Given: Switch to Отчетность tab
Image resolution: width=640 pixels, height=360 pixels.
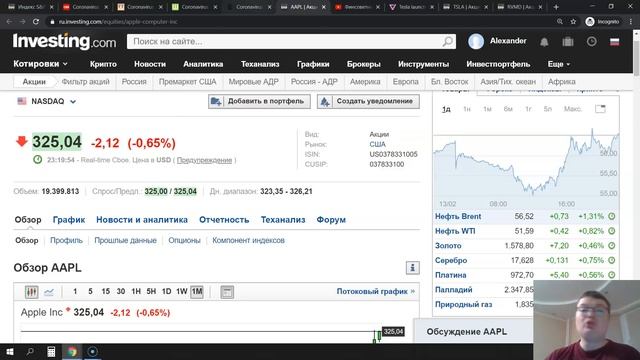Looking at the screenshot, I should point(224,220).
